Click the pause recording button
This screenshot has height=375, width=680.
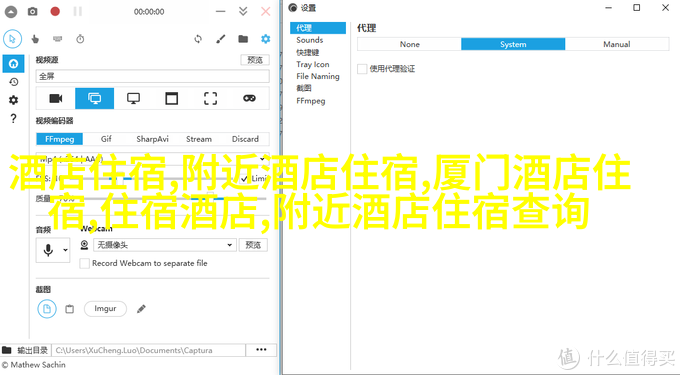tap(78, 12)
